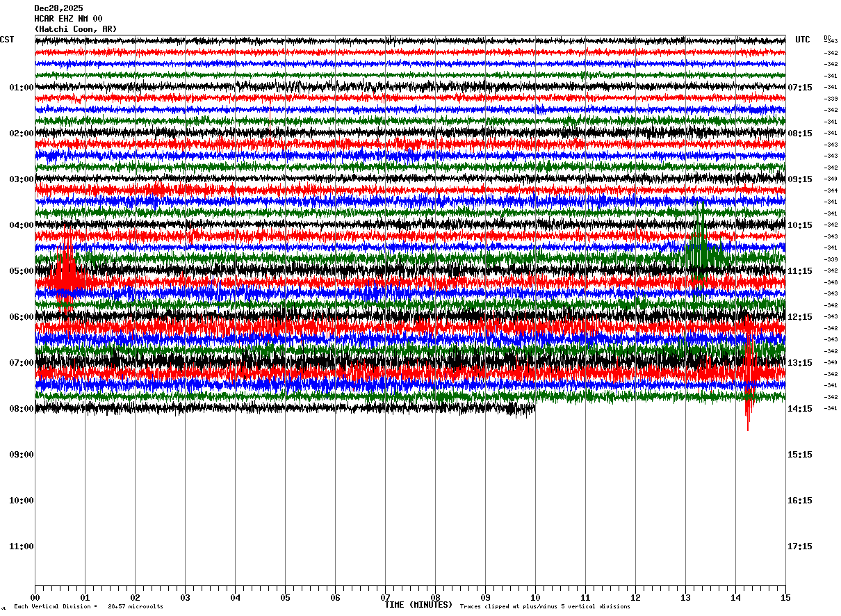Click the 15:15 UTC time label
Screen dimensions: 841x616
point(801,455)
